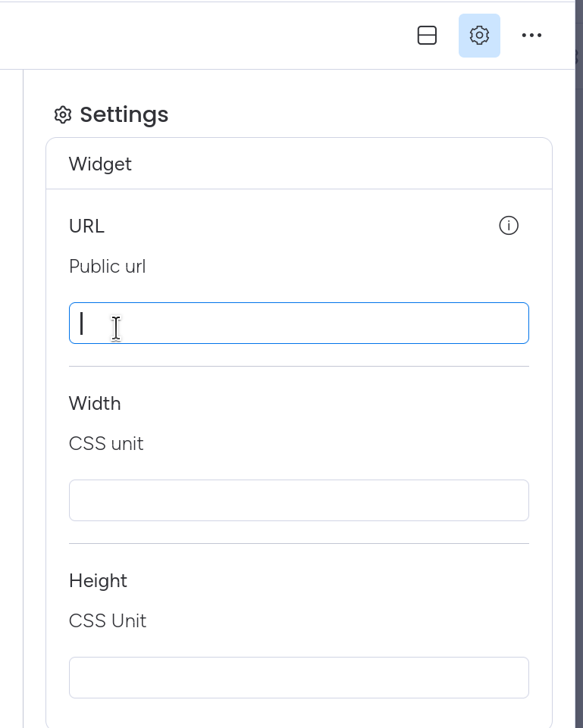Click the Height field label

click(98, 581)
